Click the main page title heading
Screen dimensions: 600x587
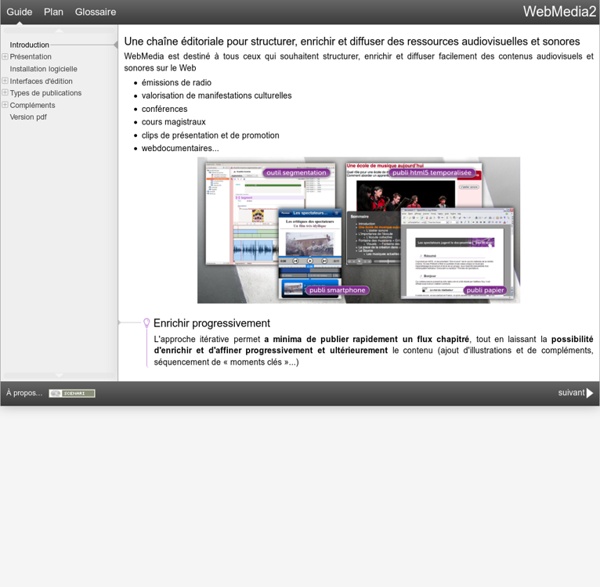click(x=352, y=41)
